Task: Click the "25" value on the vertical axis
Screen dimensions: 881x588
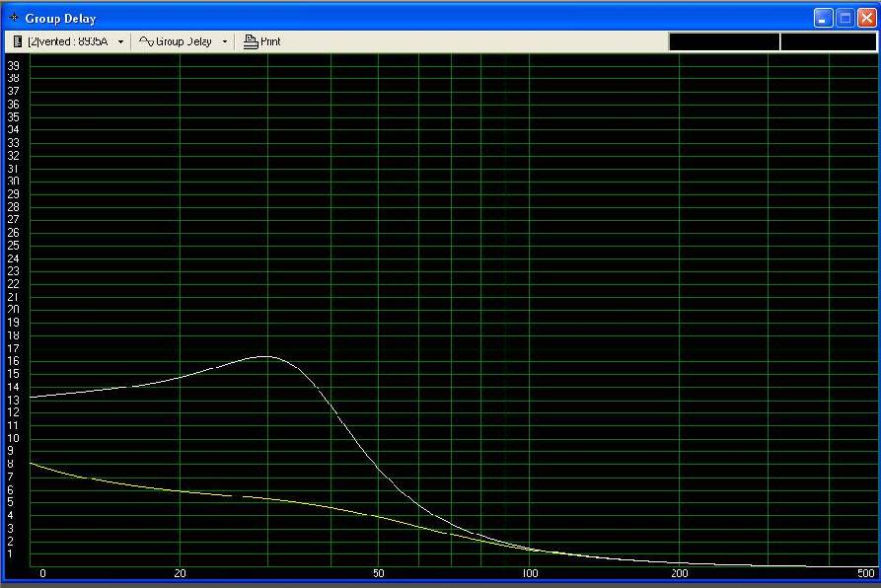Action: [13, 246]
